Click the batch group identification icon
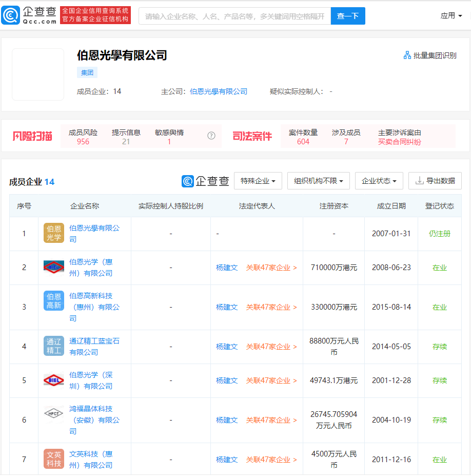 (x=407, y=55)
